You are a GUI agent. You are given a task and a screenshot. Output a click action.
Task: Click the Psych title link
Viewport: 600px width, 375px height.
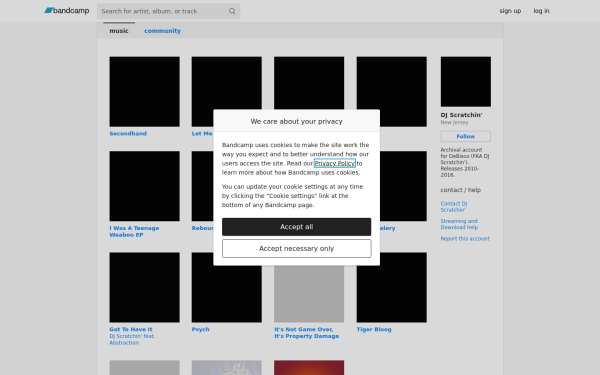tap(201, 329)
